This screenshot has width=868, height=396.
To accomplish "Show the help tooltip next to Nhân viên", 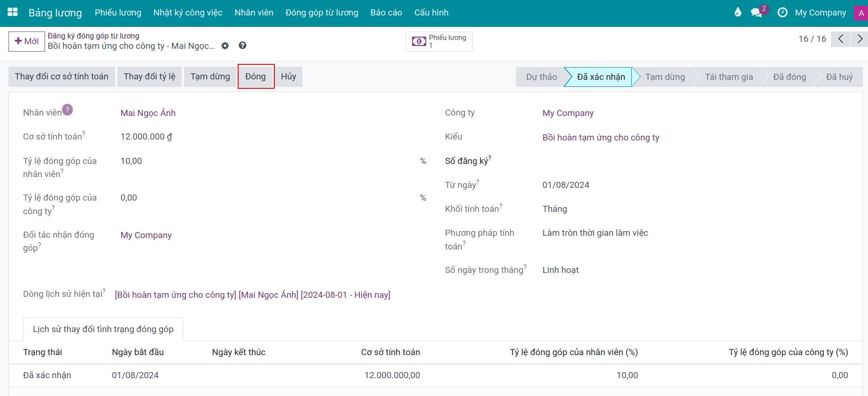I will 68,109.
